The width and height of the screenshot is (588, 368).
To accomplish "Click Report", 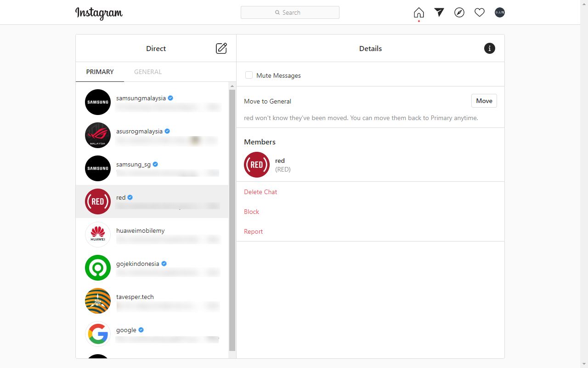I will pos(253,231).
